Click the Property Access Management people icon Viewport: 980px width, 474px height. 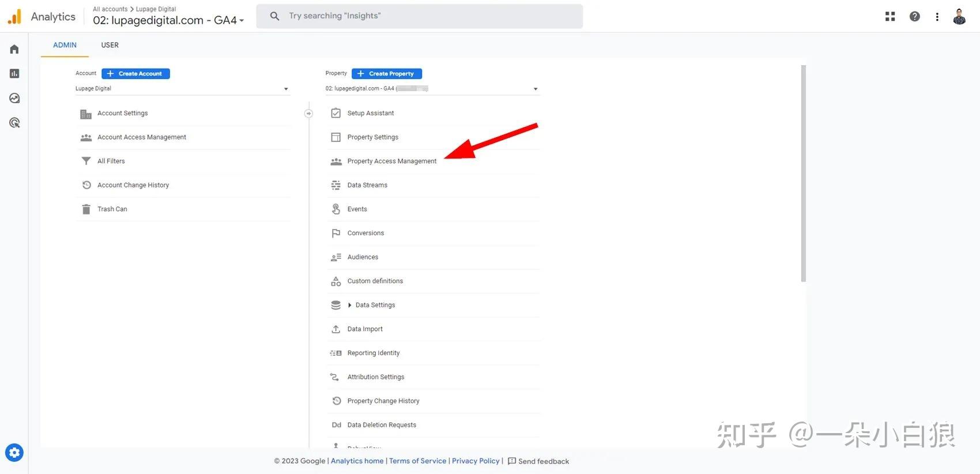(336, 161)
